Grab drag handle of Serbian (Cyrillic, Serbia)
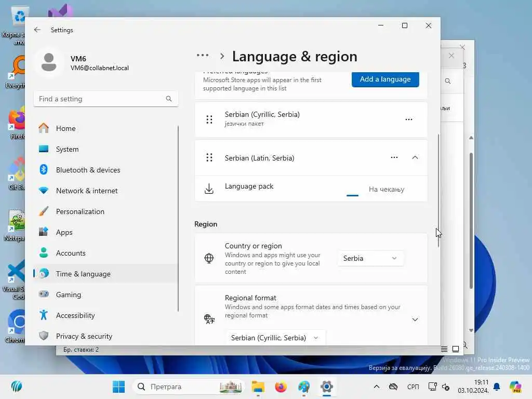The width and height of the screenshot is (532, 399). tap(209, 119)
